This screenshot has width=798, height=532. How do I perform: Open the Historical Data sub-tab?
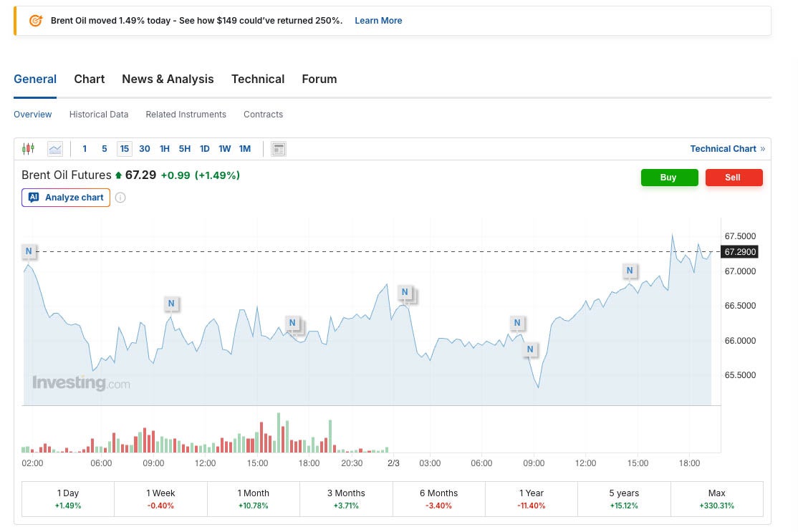pyautogui.click(x=99, y=115)
